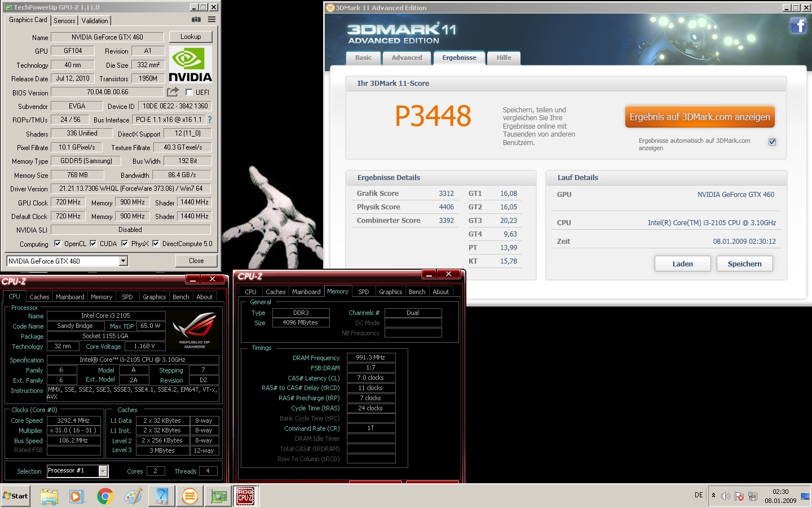The width and height of the screenshot is (812, 508).
Task: Click the GPU-Z taskbar icon
Action: click(218, 496)
